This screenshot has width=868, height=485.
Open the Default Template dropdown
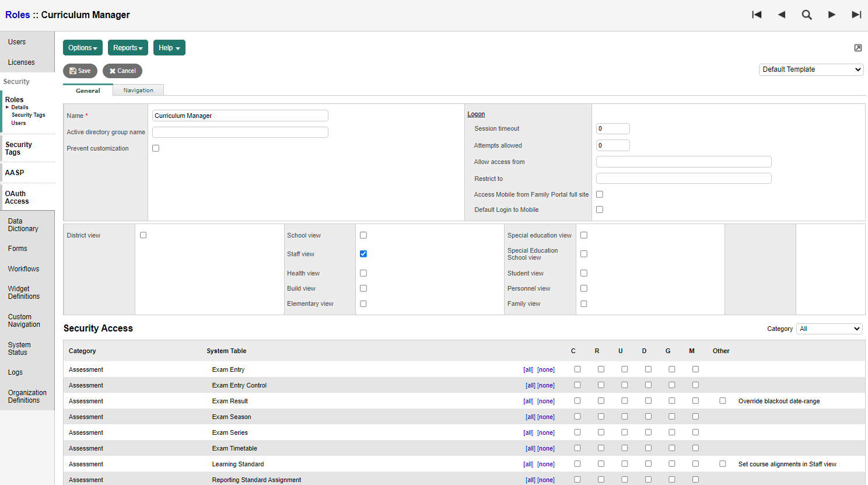coord(811,69)
